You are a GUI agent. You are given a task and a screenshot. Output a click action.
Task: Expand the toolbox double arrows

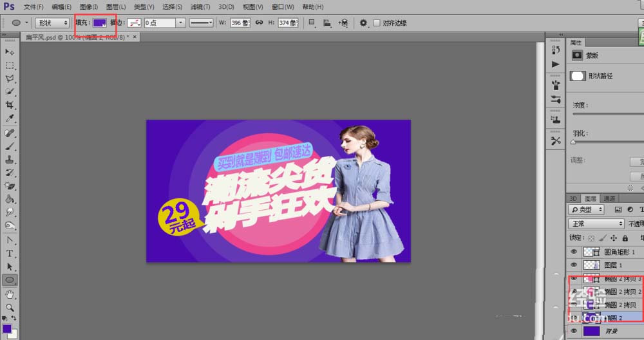pyautogui.click(x=5, y=35)
